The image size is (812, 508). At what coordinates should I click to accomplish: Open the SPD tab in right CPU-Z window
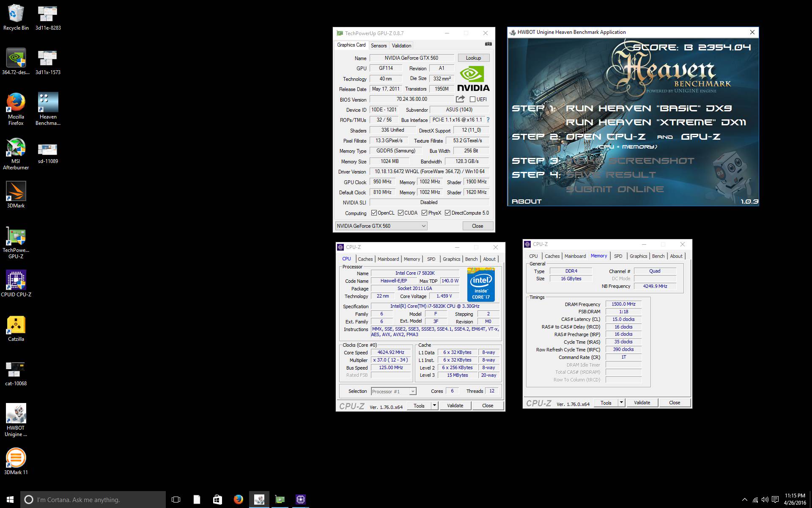coord(618,256)
